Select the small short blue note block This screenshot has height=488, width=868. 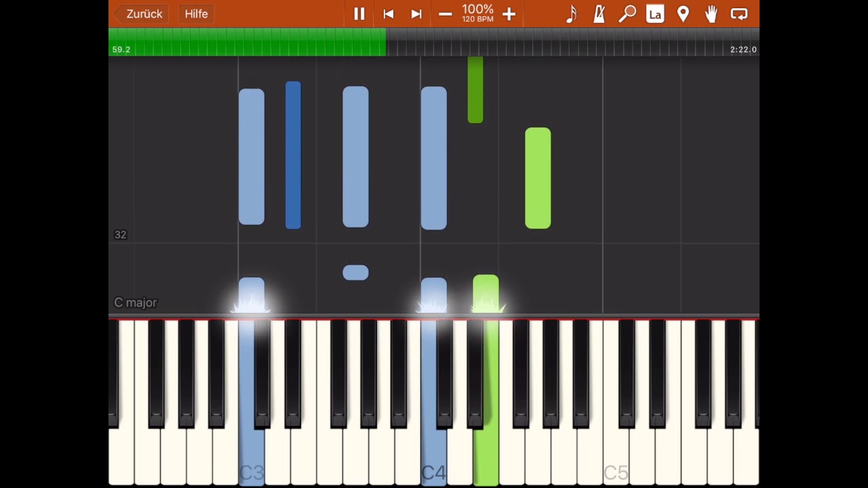[355, 272]
